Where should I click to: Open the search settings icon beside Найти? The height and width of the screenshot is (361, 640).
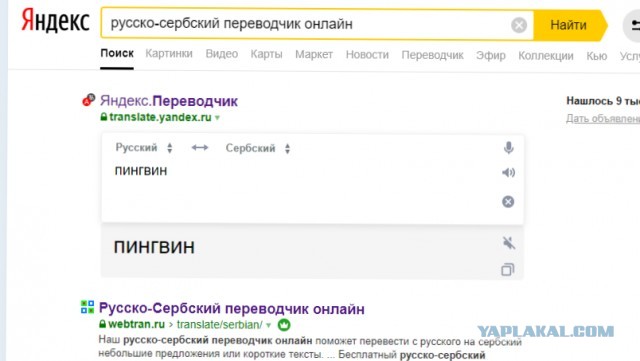click(632, 25)
